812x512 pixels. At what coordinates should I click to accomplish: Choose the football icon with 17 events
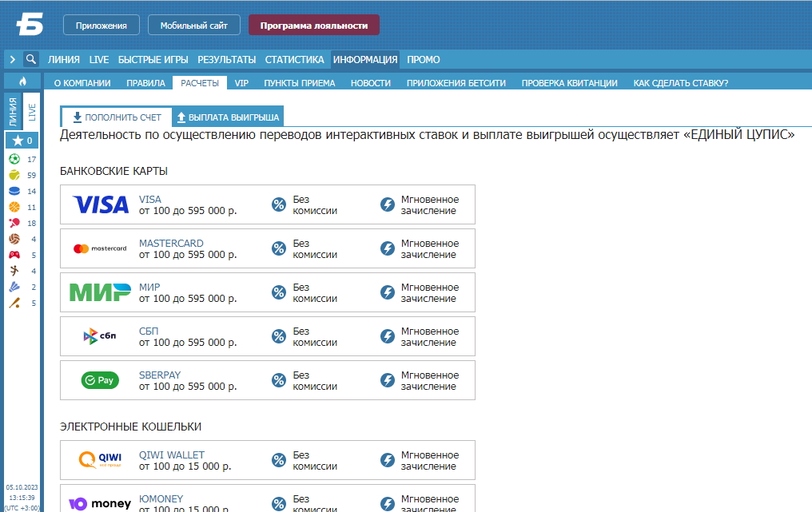pyautogui.click(x=14, y=159)
